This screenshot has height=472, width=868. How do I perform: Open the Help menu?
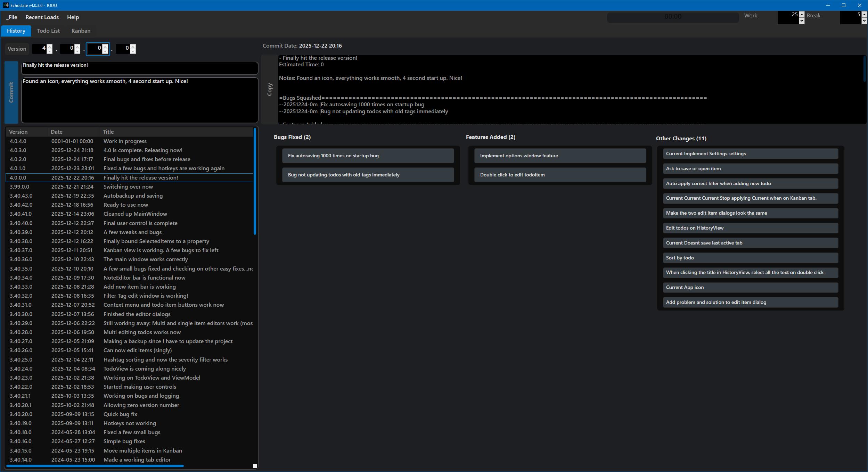coord(73,17)
